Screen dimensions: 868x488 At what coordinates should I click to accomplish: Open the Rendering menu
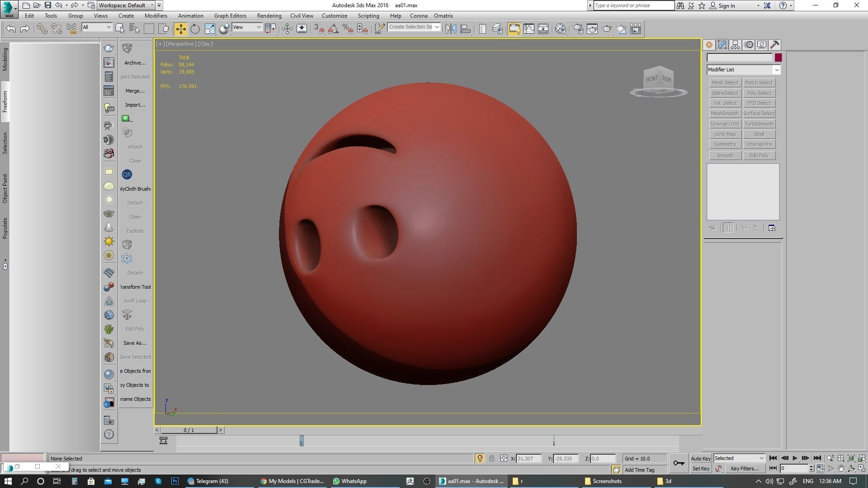[x=269, y=15]
